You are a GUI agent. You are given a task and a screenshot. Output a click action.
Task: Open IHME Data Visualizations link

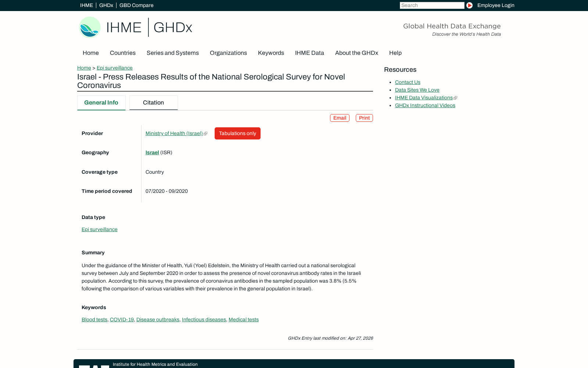(424, 98)
